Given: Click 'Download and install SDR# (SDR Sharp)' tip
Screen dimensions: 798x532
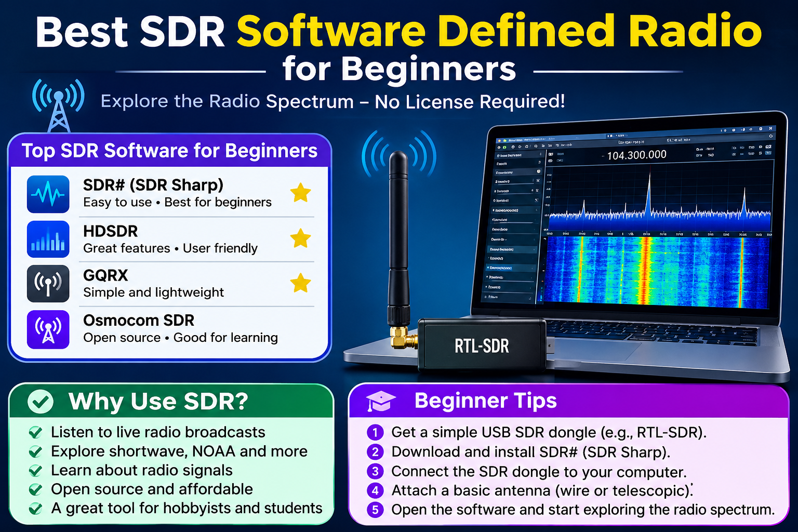Looking at the screenshot, I should pyautogui.click(x=531, y=452).
